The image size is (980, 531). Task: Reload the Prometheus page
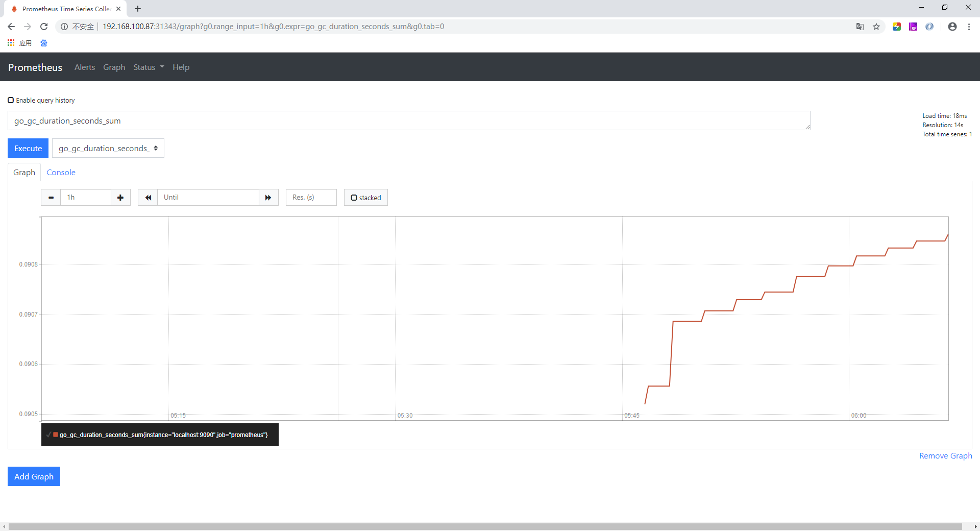pyautogui.click(x=44, y=27)
